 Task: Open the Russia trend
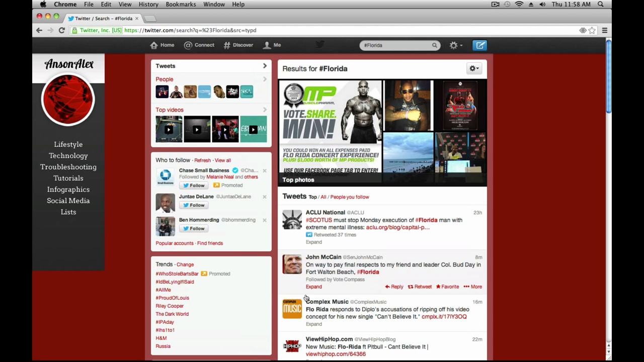163,346
